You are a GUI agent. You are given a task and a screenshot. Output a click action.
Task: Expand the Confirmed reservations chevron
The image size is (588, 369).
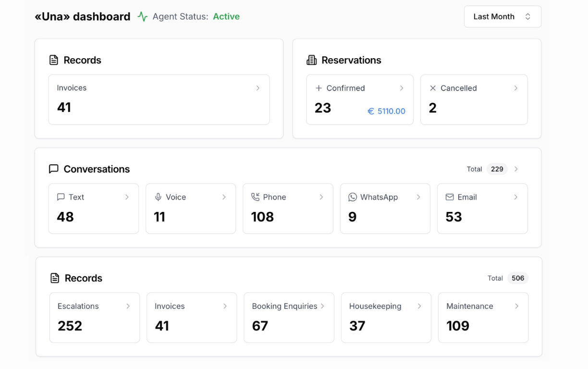point(402,88)
